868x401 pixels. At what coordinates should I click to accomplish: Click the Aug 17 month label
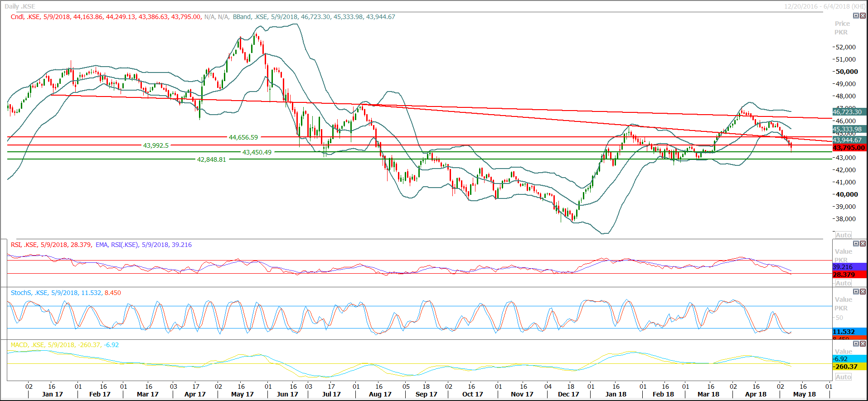click(380, 394)
